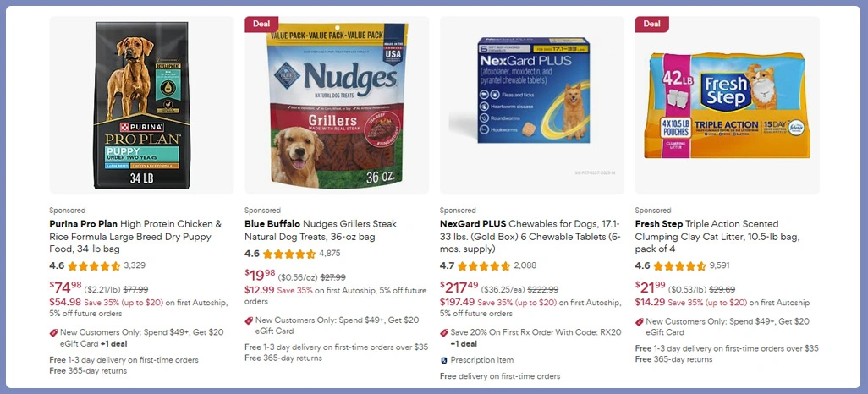Click the promo tag icon under Purina Pro Plan
This screenshot has width=868, height=394.
53,333
